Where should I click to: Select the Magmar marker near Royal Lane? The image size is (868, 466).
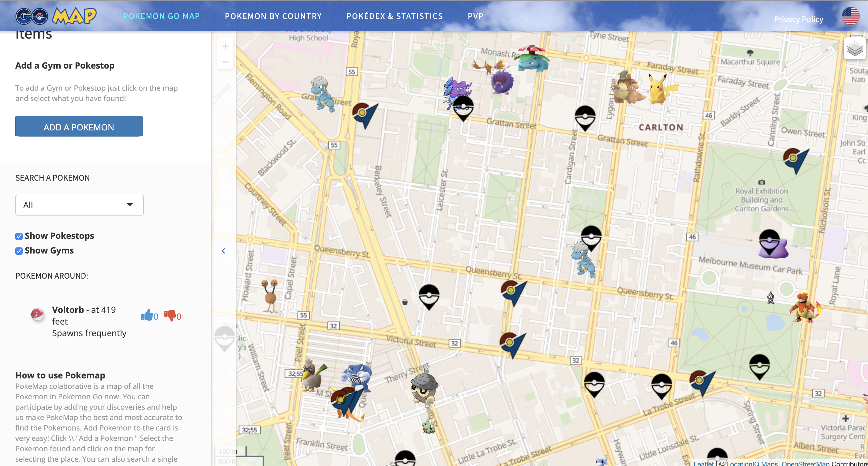[805, 307]
